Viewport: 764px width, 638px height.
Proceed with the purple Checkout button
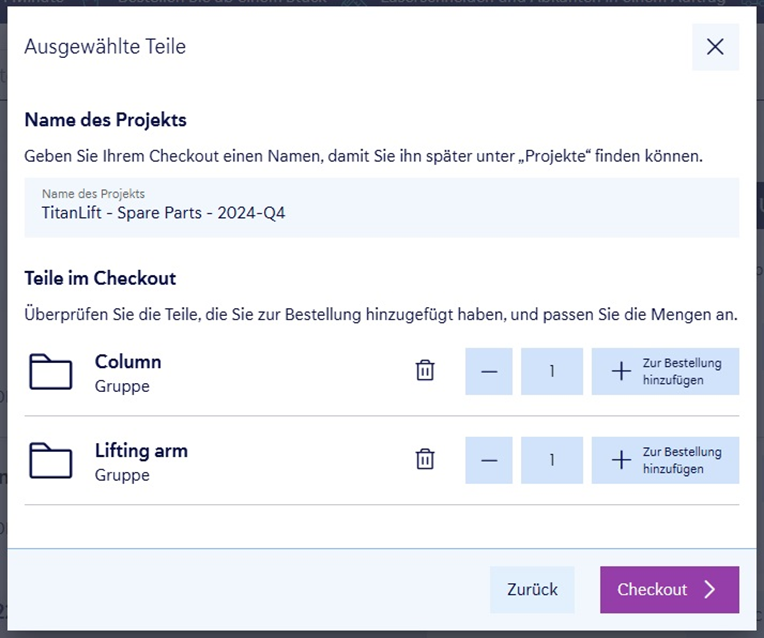pyautogui.click(x=669, y=589)
